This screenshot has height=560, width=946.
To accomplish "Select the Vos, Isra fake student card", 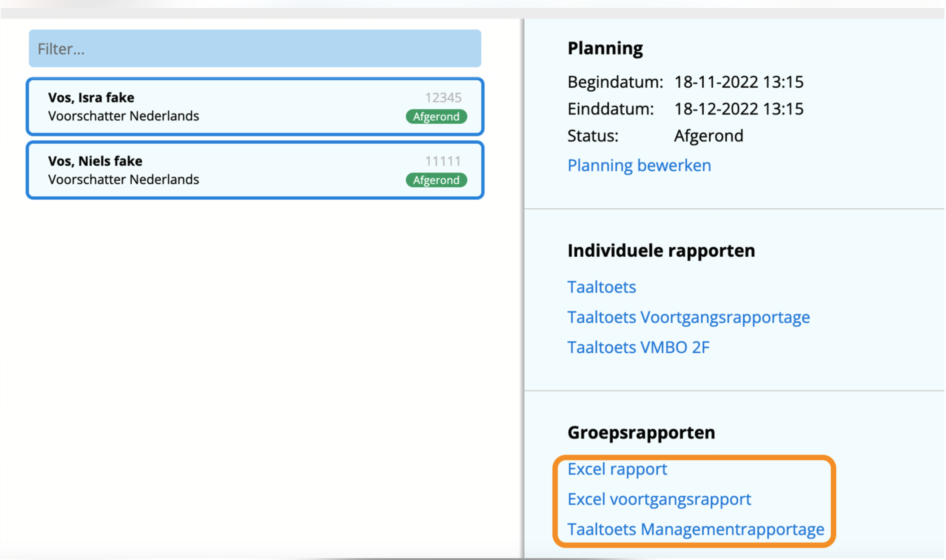I will point(255,106).
